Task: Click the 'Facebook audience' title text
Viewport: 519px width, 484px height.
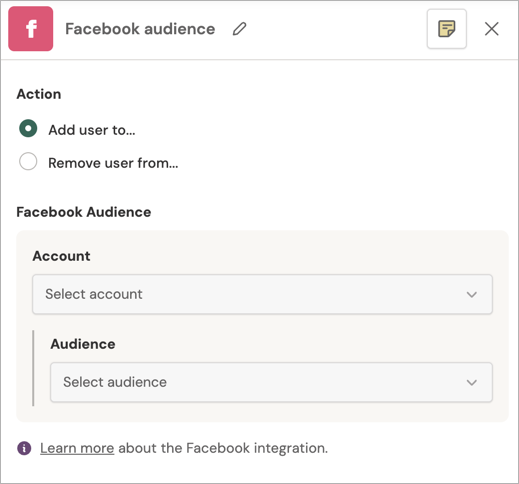Action: click(x=140, y=29)
